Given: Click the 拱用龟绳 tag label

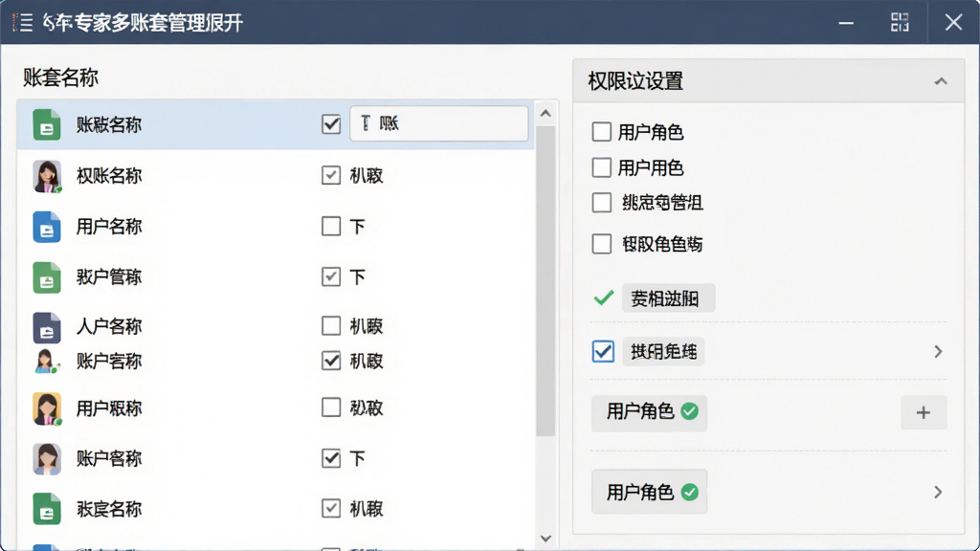Looking at the screenshot, I should (663, 352).
